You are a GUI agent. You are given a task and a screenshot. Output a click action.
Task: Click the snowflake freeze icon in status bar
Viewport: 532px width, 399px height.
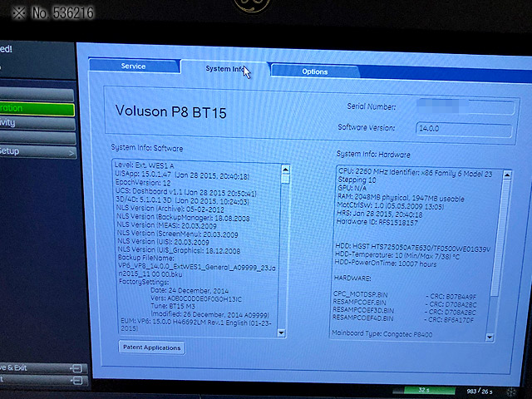pyautogui.click(x=511, y=392)
